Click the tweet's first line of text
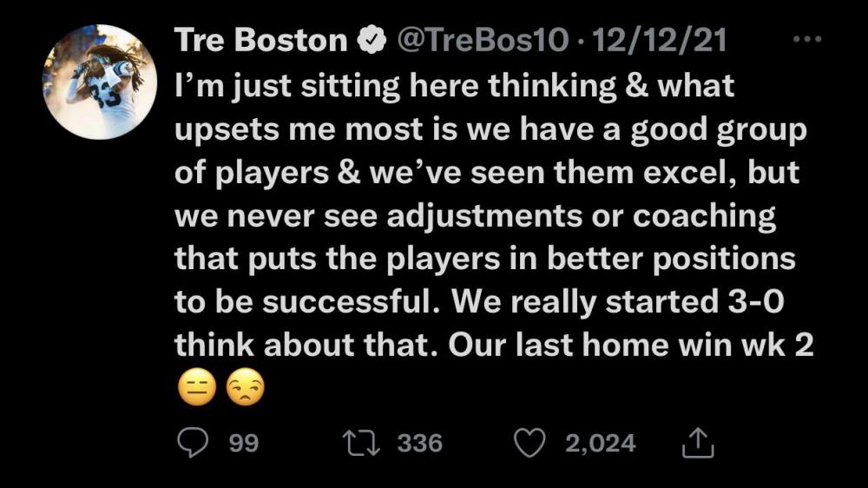The image size is (868, 488). 455,86
